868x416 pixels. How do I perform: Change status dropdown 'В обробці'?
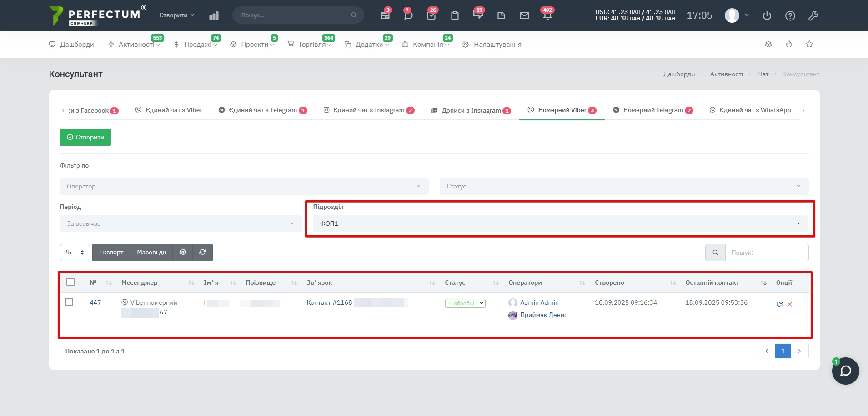tap(465, 303)
